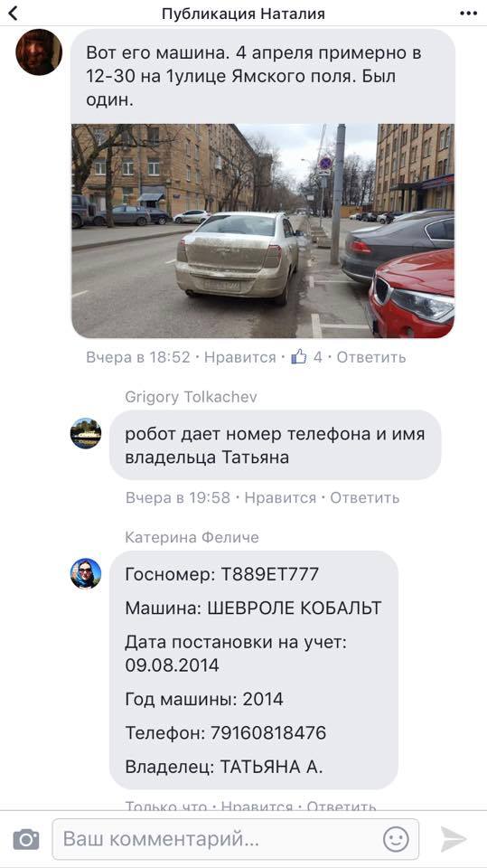487x868 pixels.
Task: Select the Госномер comment bubble
Action: pos(254,670)
